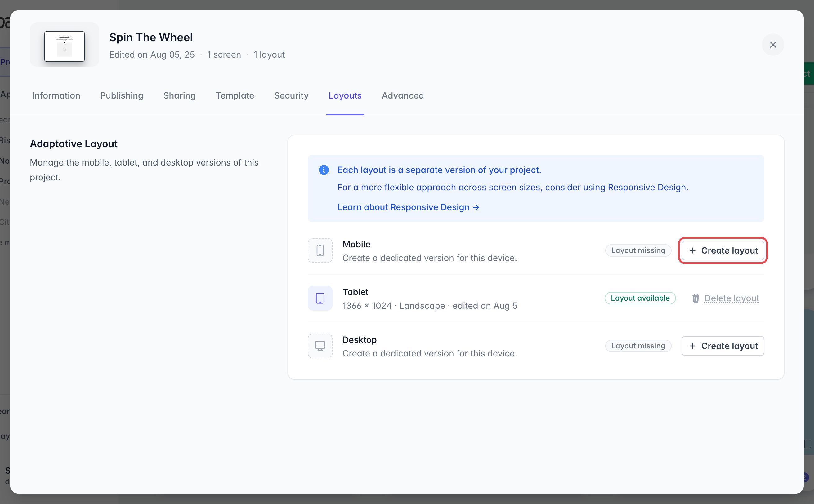Click the Layout available badge for Tablet
Image resolution: width=814 pixels, height=504 pixels.
click(640, 298)
